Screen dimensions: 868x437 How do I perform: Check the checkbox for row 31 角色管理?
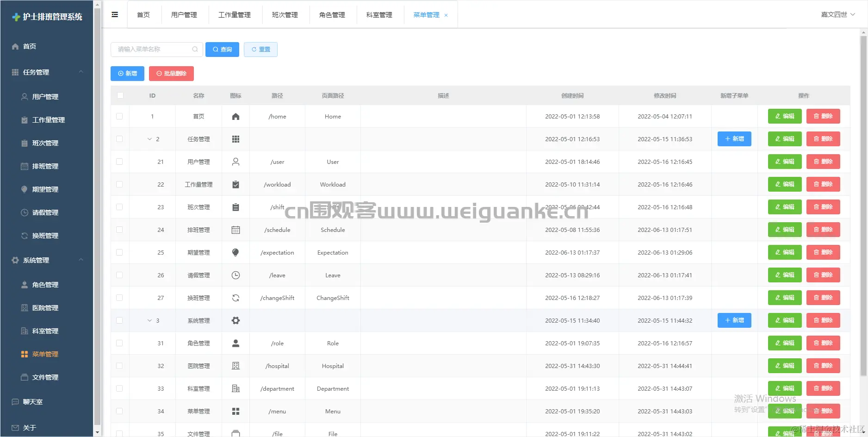119,343
